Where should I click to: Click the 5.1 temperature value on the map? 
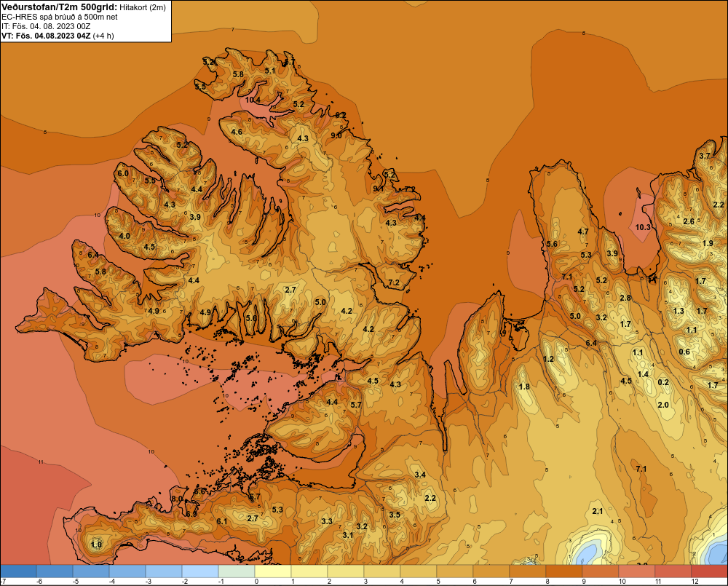pyautogui.click(x=270, y=71)
